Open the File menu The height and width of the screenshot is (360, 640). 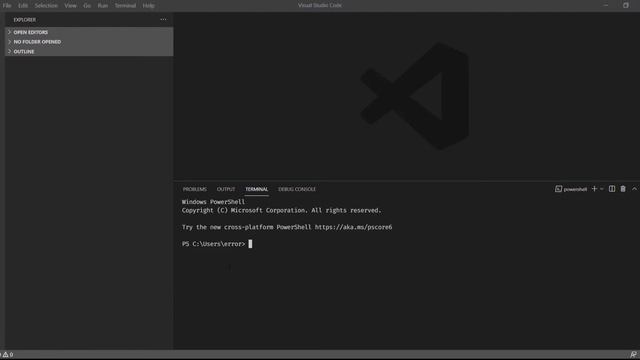point(7,5)
